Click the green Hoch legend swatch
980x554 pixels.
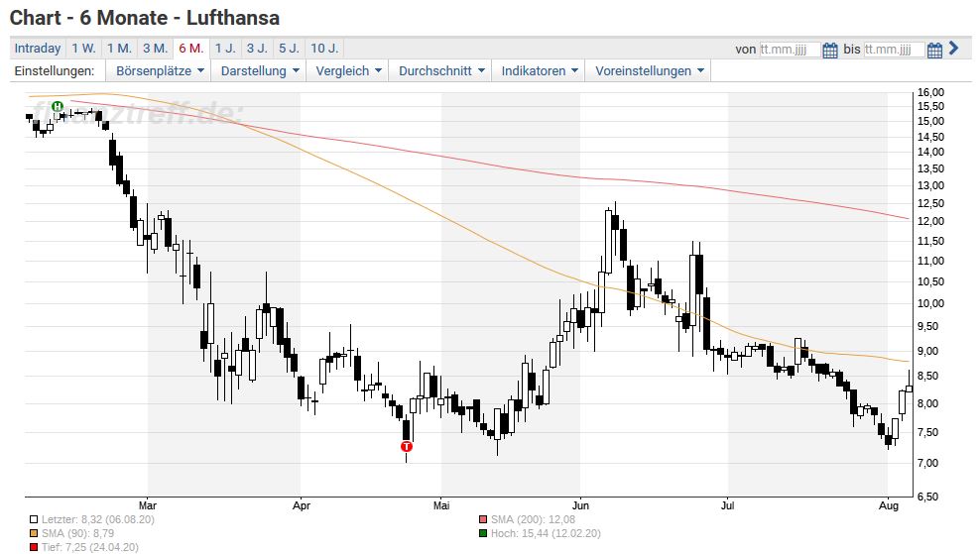483,533
